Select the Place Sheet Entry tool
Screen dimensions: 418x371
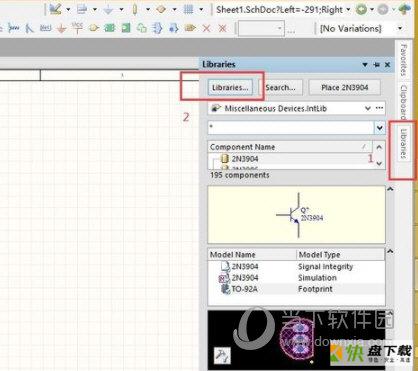click(x=126, y=29)
